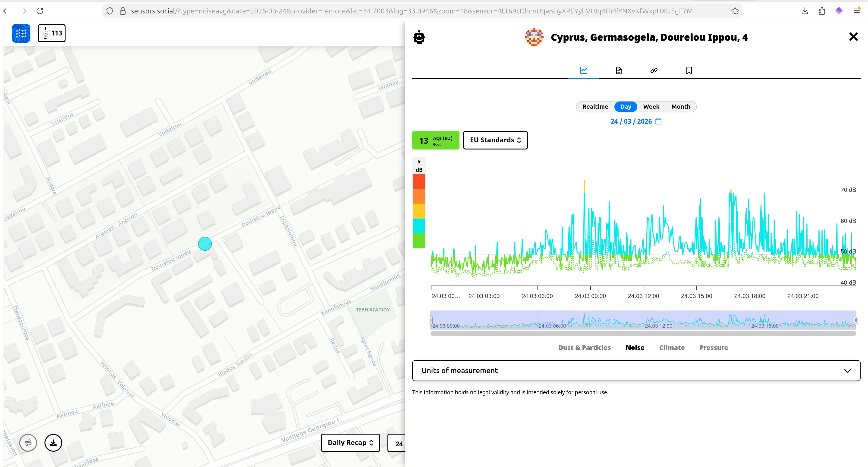Enable Realtime mode
This screenshot has width=868, height=467.
click(595, 107)
